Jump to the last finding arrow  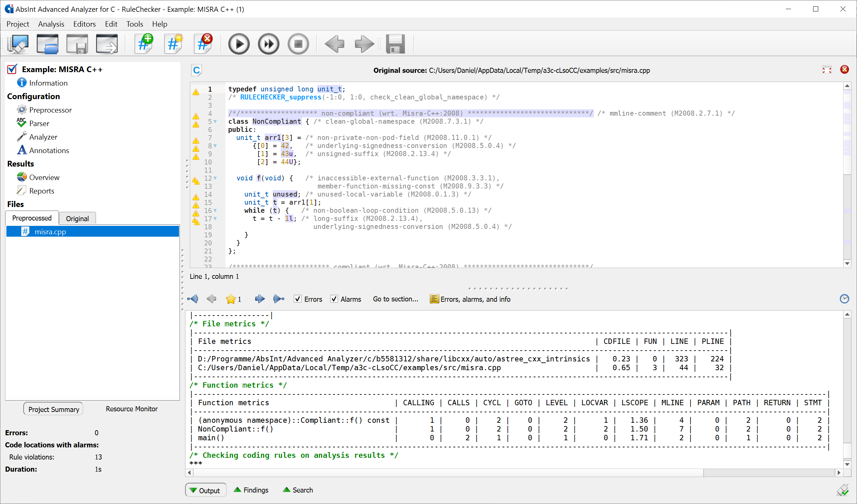tap(278, 299)
